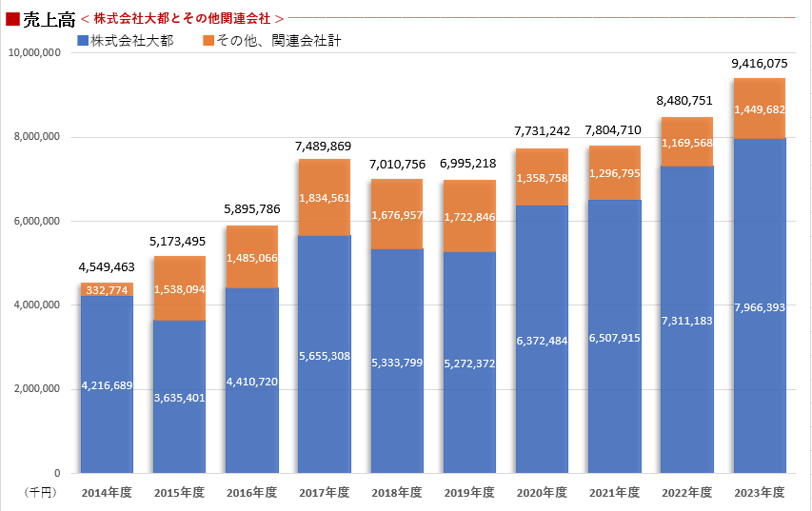This screenshot has width=812, height=511.
Task: Select the 2017年度 axis label
Action: (x=325, y=492)
